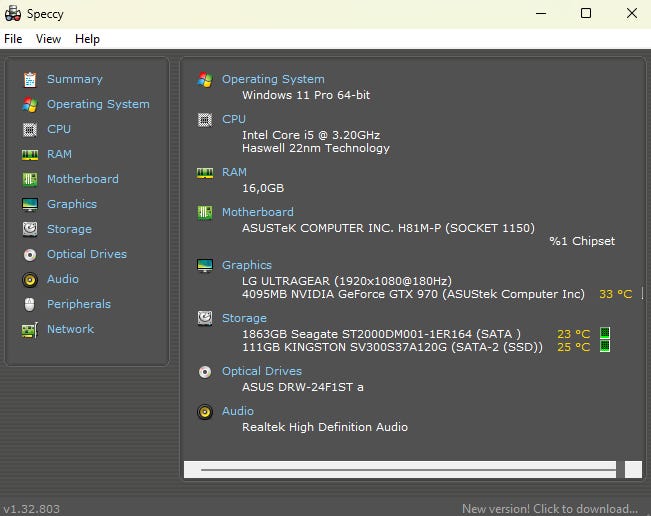Viewport: 651px width, 516px height.
Task: Click the CPU chip icon in summary panel
Action: point(205,120)
